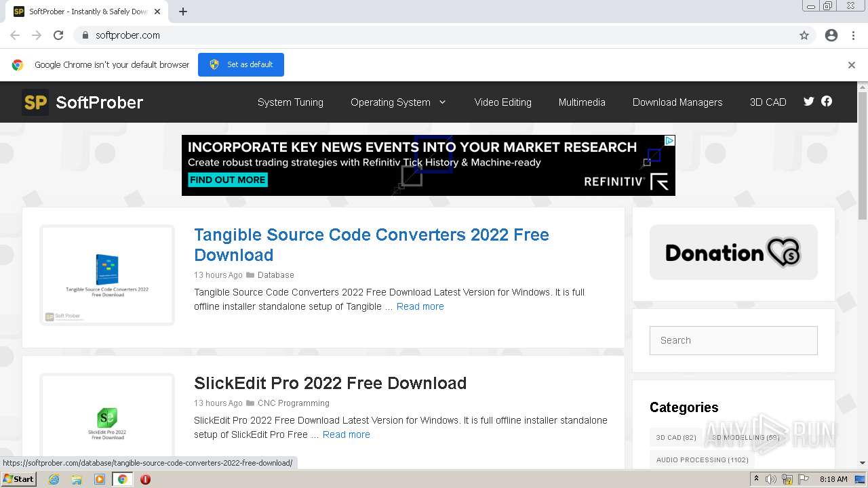Screen dimensions: 868x488
Task: Open Tangible Source Code Converters thumbnail
Action: [x=107, y=275]
